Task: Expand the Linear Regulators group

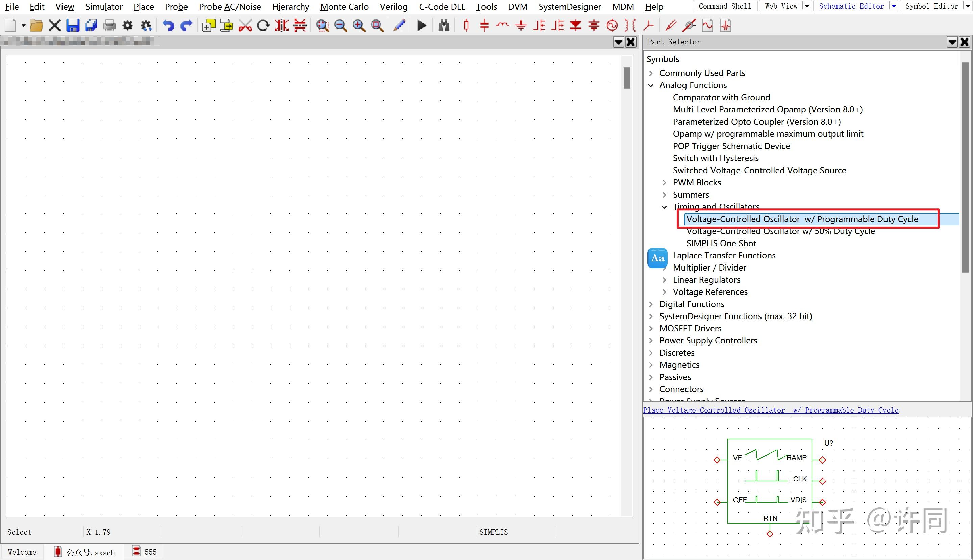Action: [665, 280]
